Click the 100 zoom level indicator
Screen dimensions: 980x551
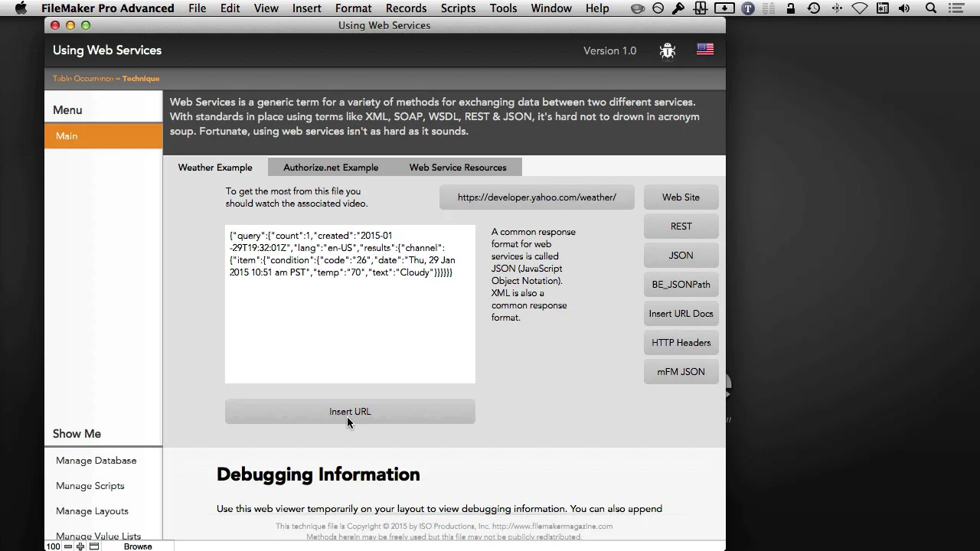(53, 546)
